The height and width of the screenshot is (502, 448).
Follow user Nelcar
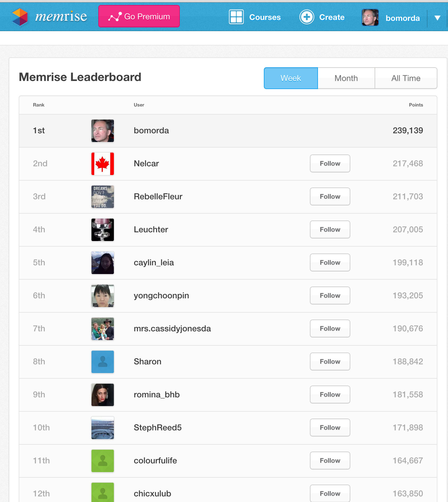click(x=330, y=163)
